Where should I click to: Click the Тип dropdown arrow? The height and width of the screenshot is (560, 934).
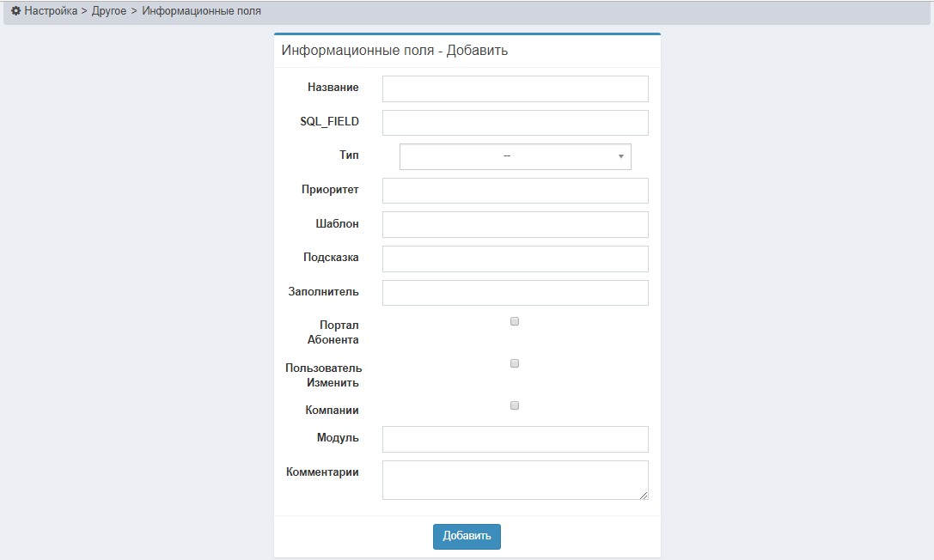click(x=620, y=156)
